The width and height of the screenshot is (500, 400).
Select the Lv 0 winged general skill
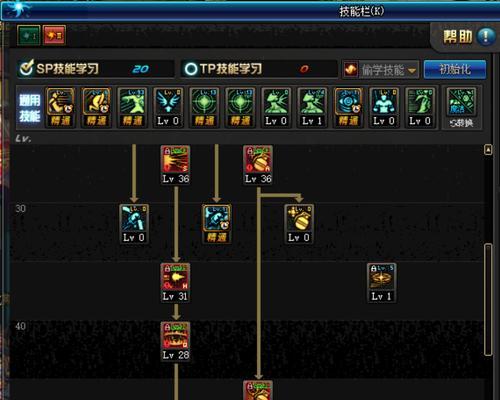click(x=168, y=107)
